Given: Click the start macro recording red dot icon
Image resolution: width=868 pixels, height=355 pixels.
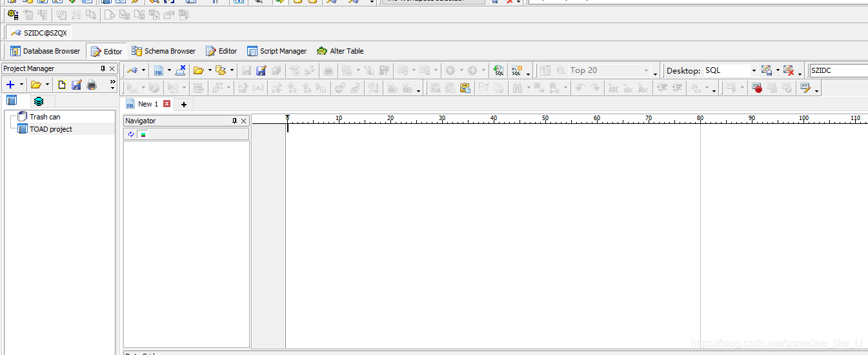Looking at the screenshot, I should 757,88.
